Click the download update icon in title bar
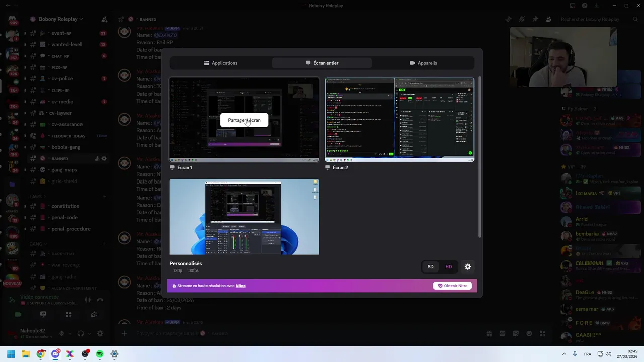The width and height of the screenshot is (644, 362). click(x=596, y=6)
